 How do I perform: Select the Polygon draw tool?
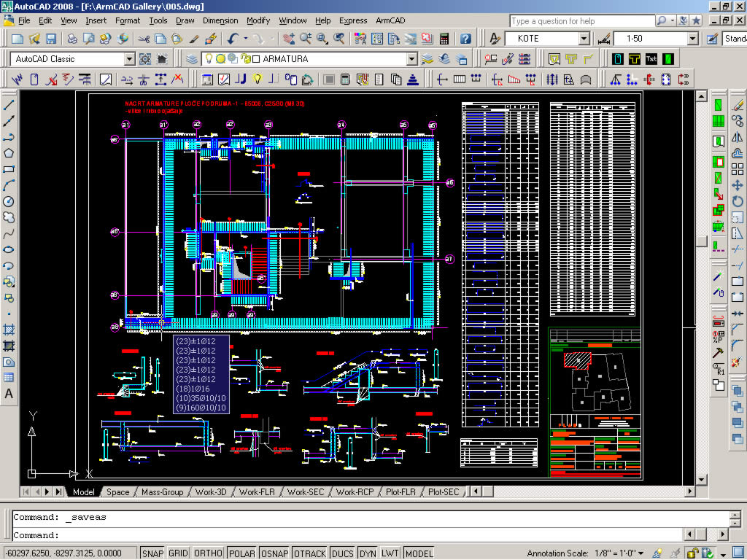[9, 153]
